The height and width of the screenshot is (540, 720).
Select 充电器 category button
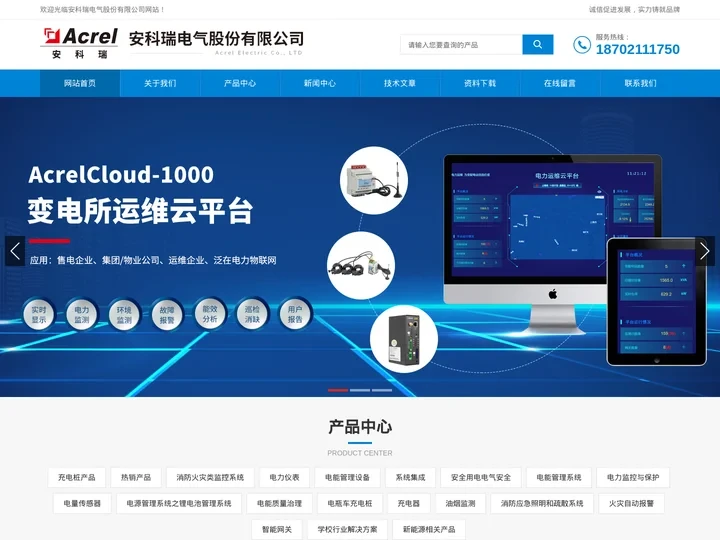(x=409, y=503)
